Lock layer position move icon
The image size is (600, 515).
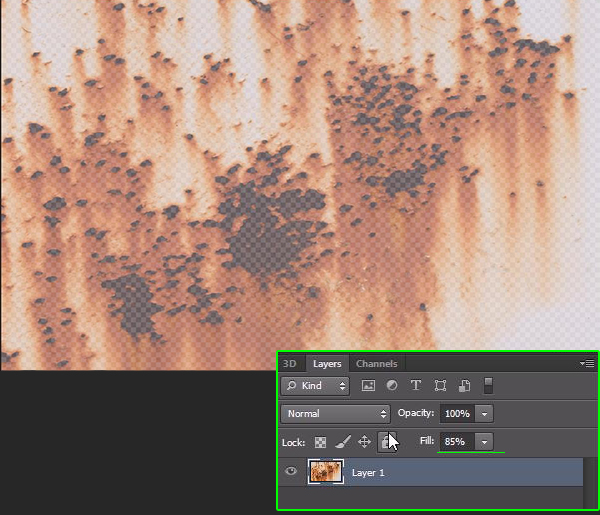tap(364, 441)
